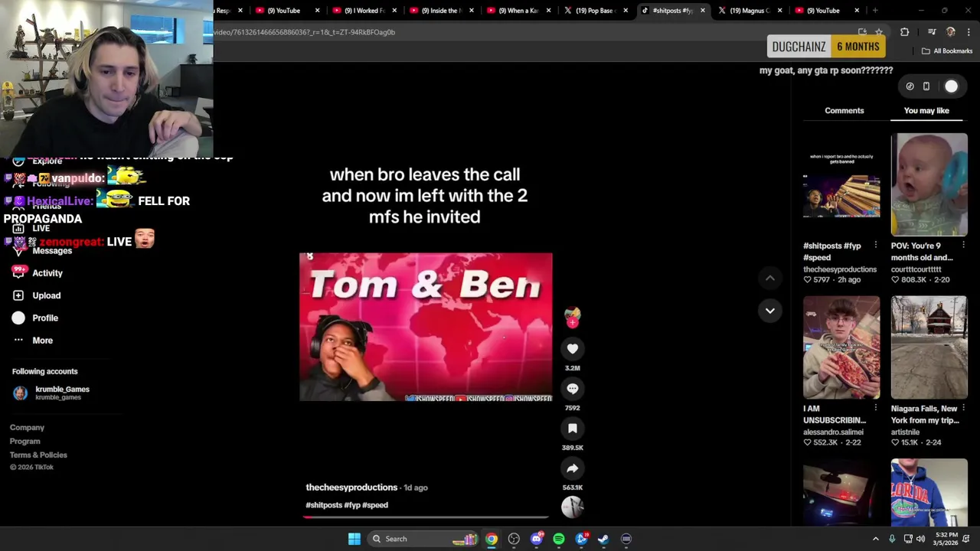The width and height of the screenshot is (980, 551).
Task: Open 'I AM UNSUBSCRIBIN...' video thumbnail
Action: coord(841,347)
